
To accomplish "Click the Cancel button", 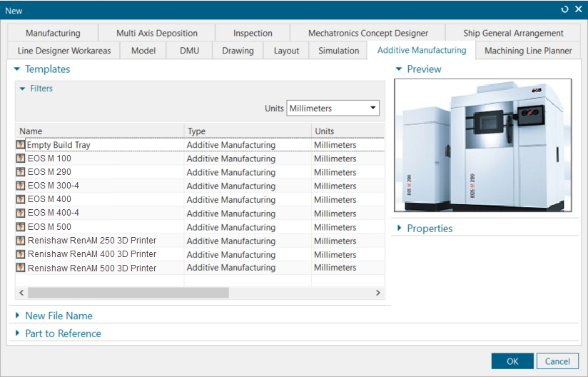I will pyautogui.click(x=557, y=361).
